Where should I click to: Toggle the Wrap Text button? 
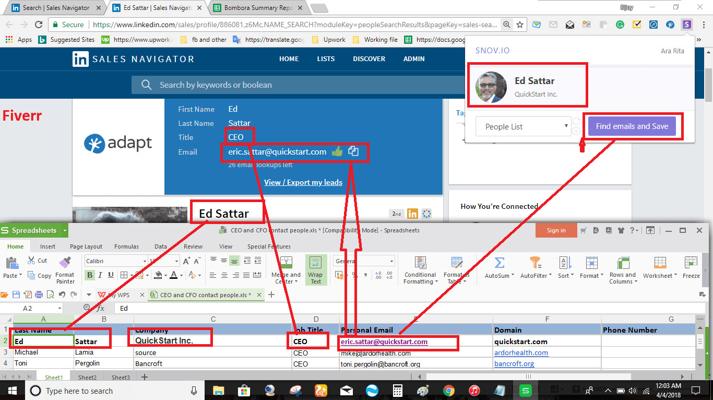[316, 268]
